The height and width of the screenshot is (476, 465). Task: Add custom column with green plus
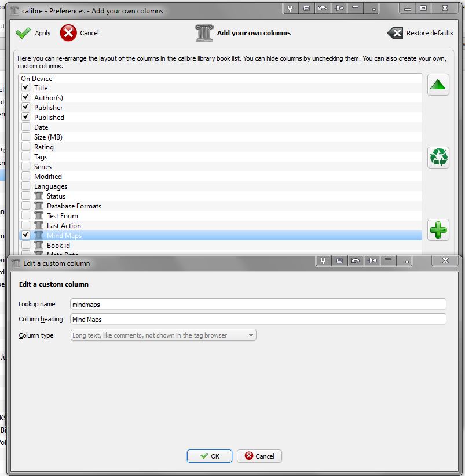438,230
